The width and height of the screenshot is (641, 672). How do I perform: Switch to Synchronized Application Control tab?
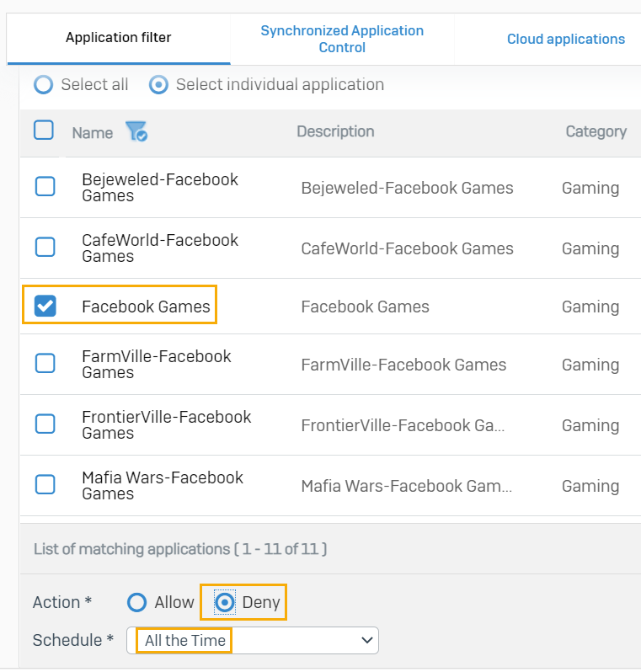[341, 39]
